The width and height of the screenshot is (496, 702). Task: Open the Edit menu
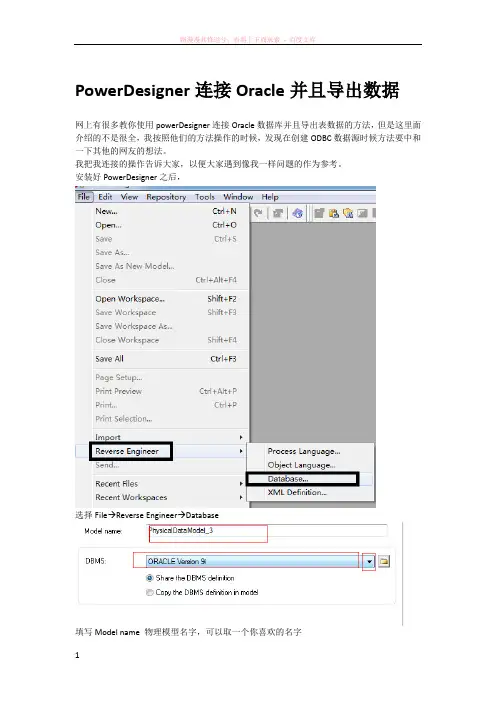105,197
